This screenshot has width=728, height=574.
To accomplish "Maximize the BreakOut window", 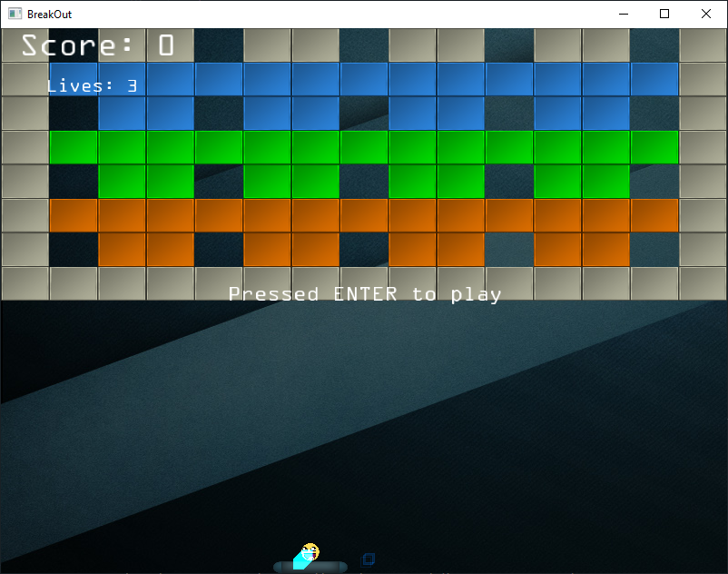I will tap(664, 14).
